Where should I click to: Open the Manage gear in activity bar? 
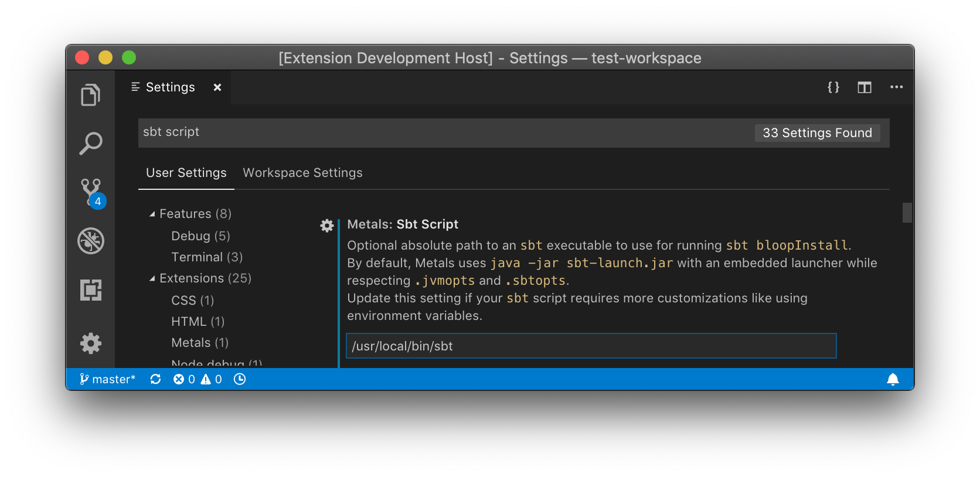(91, 343)
